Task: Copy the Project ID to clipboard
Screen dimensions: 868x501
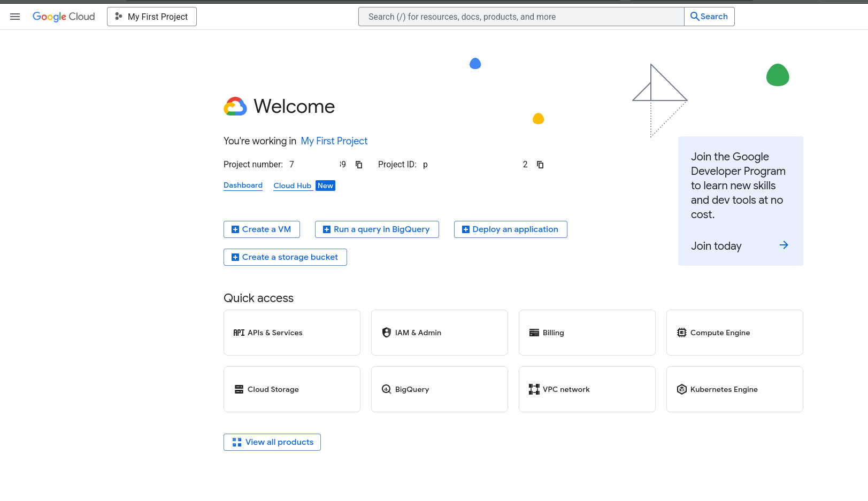Action: (x=540, y=165)
